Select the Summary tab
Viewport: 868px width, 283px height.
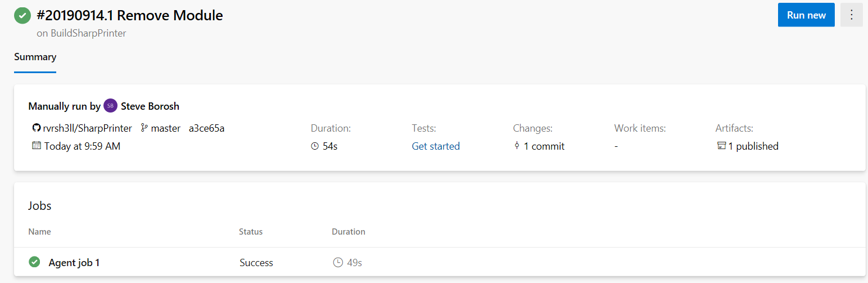[35, 57]
